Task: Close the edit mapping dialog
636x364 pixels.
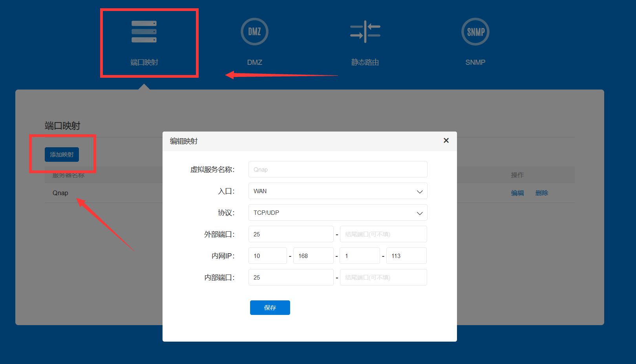Action: click(446, 141)
